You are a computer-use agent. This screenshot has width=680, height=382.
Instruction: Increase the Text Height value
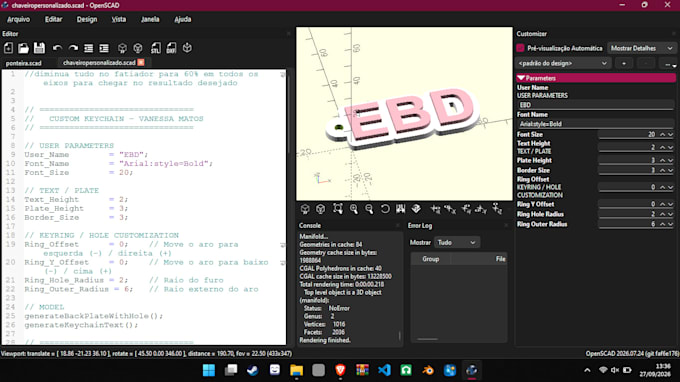(x=663, y=147)
